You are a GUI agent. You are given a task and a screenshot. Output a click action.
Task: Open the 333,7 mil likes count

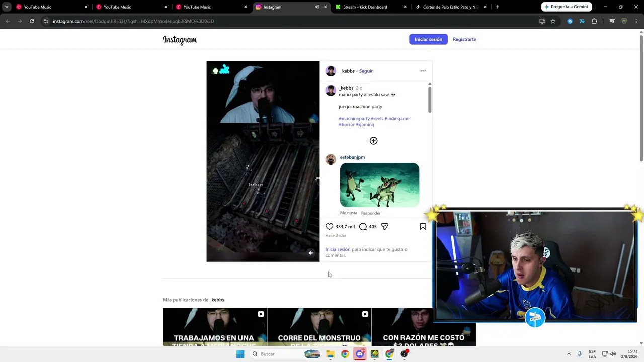tap(345, 227)
